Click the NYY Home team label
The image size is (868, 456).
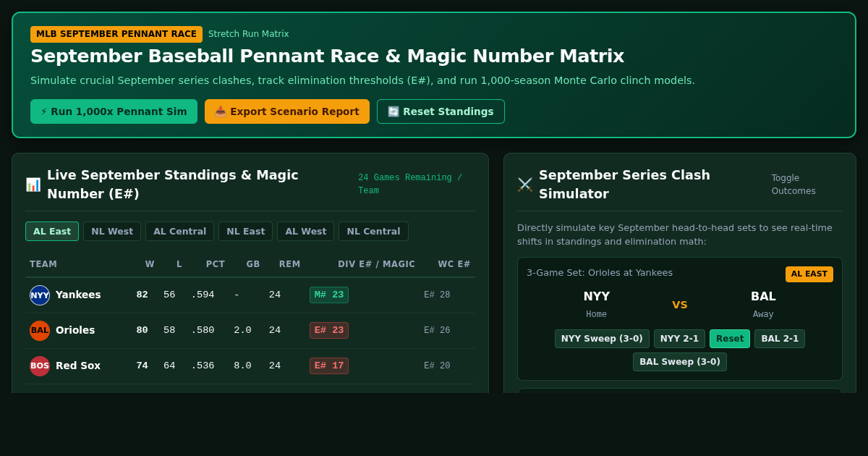[x=597, y=305]
